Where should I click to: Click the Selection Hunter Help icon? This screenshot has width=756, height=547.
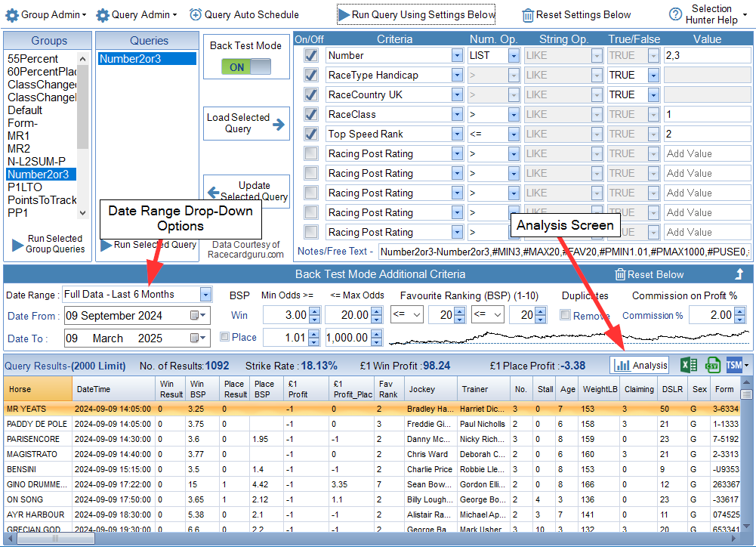pos(676,14)
